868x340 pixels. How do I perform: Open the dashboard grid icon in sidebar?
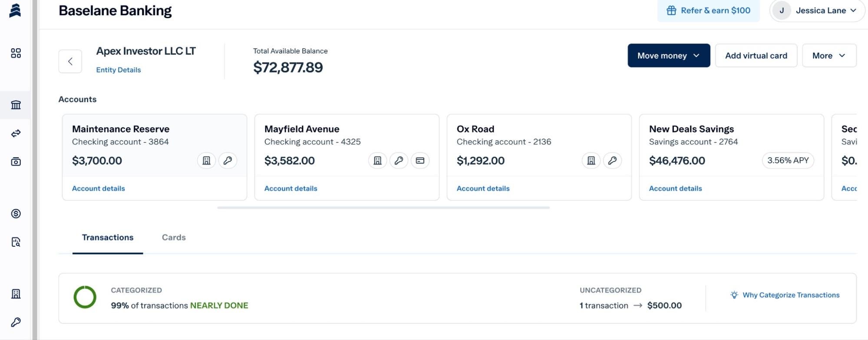(x=16, y=53)
